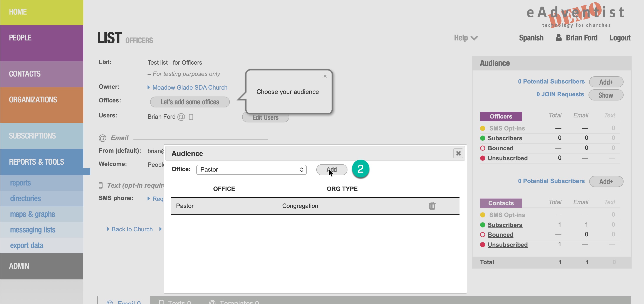
Task: Expand the Help menu
Action: coord(466,38)
